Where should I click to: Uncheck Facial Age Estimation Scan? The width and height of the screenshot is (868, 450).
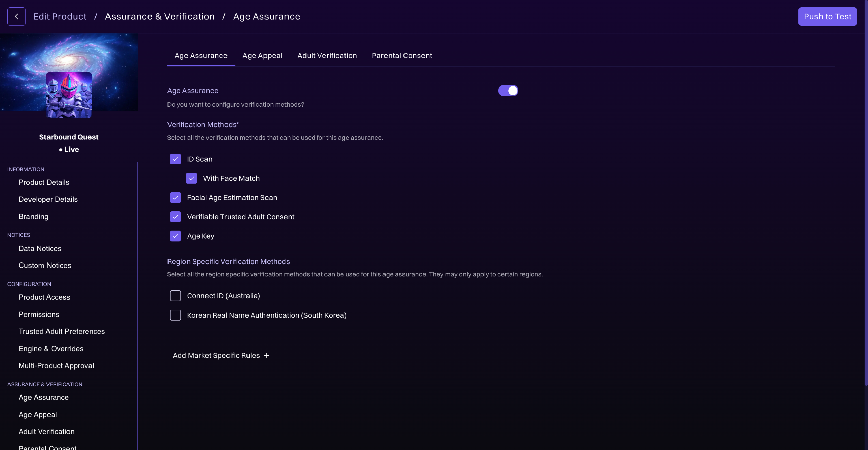(175, 198)
